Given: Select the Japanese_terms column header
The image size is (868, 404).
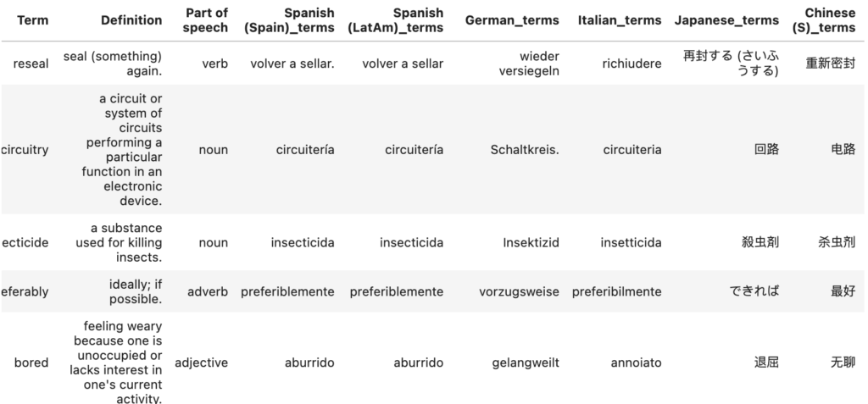Looking at the screenshot, I should click(x=726, y=20).
